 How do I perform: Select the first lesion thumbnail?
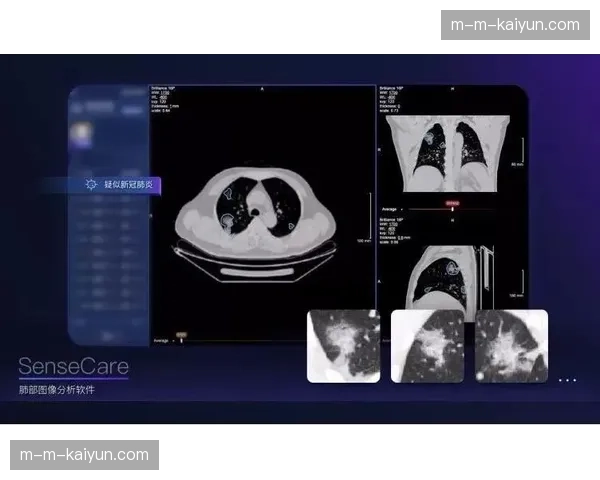pyautogui.click(x=343, y=346)
